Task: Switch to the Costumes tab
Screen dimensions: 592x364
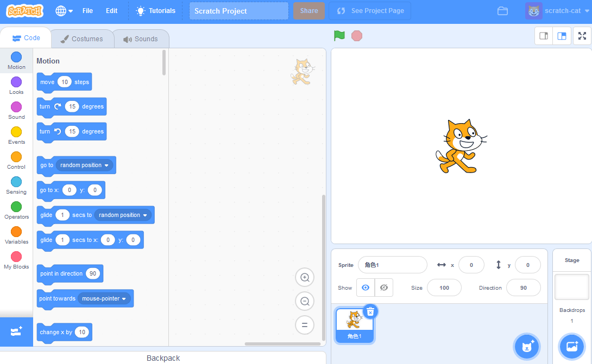Action: [82, 39]
